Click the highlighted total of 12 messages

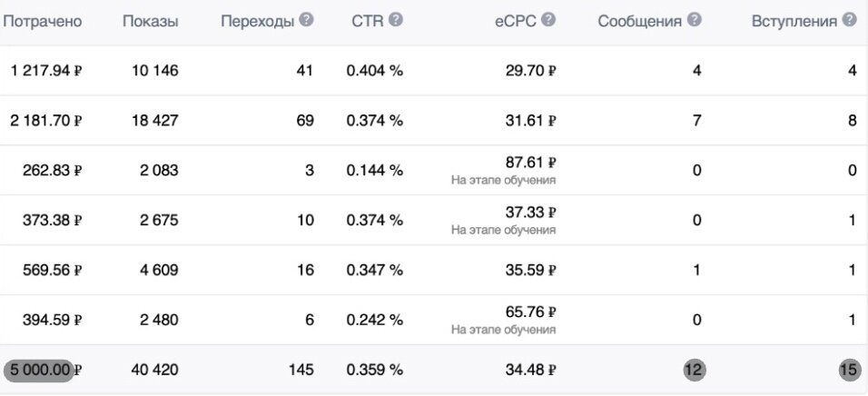pos(695,370)
